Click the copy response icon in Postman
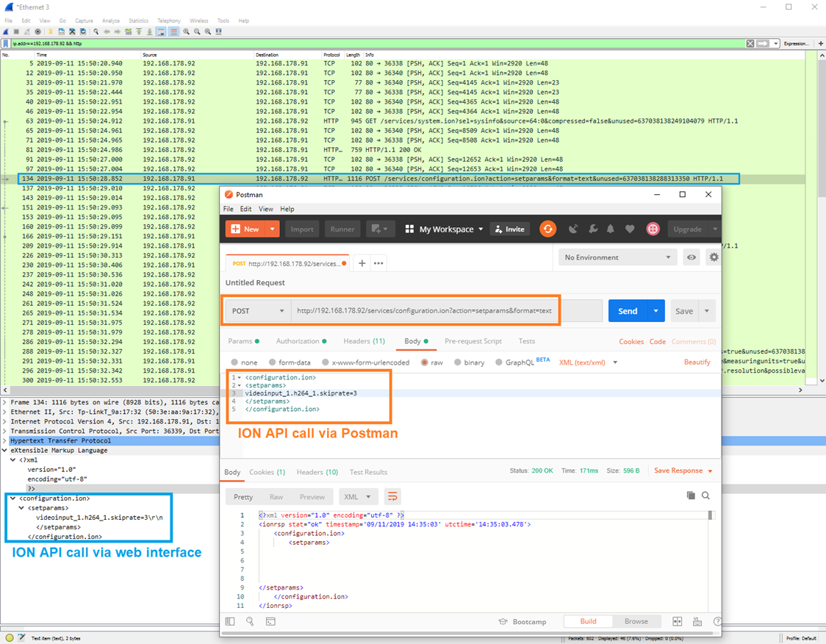 coord(691,495)
